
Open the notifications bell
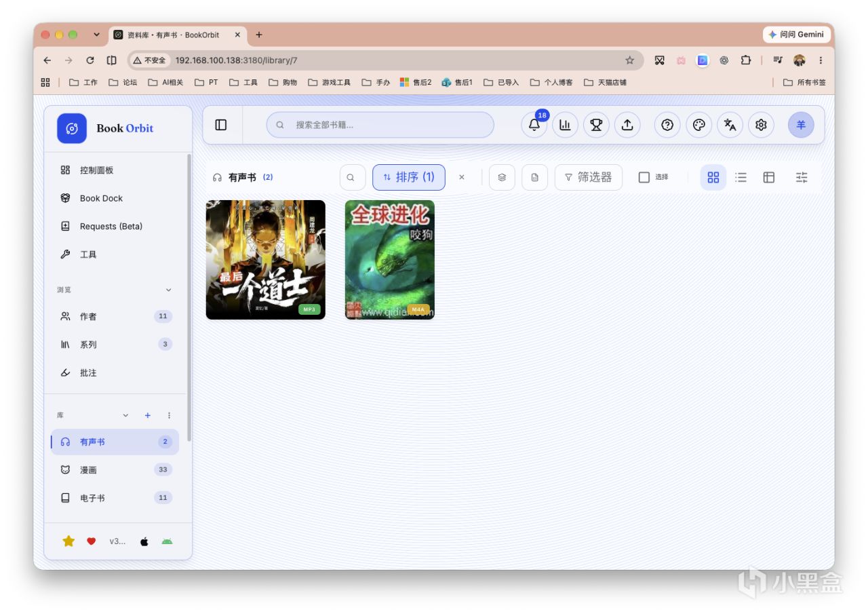534,125
